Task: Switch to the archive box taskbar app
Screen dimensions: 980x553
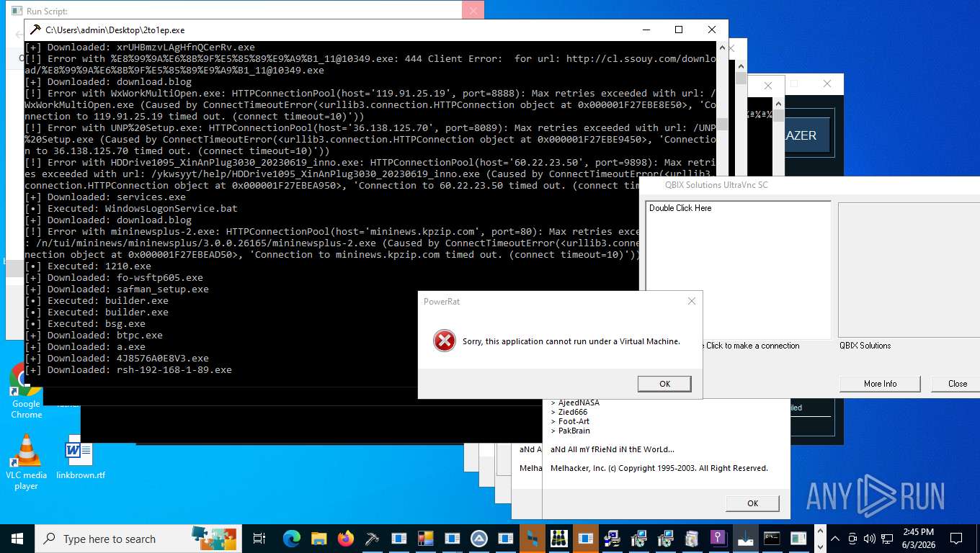Action: [691, 539]
